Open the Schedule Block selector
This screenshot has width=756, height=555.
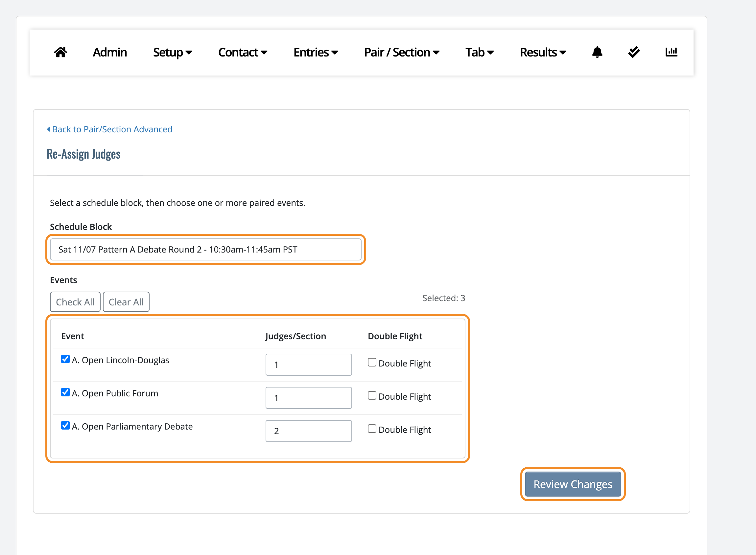pos(205,249)
